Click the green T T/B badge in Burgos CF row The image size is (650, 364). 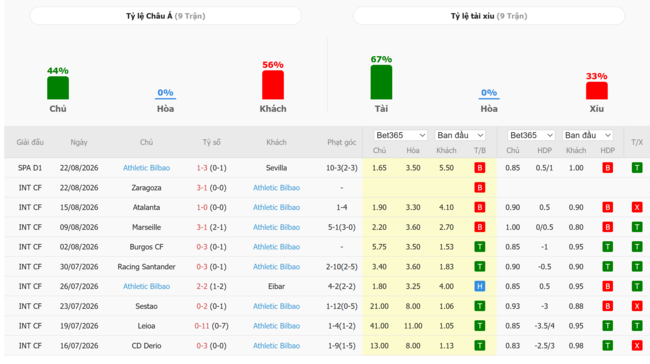(480, 247)
